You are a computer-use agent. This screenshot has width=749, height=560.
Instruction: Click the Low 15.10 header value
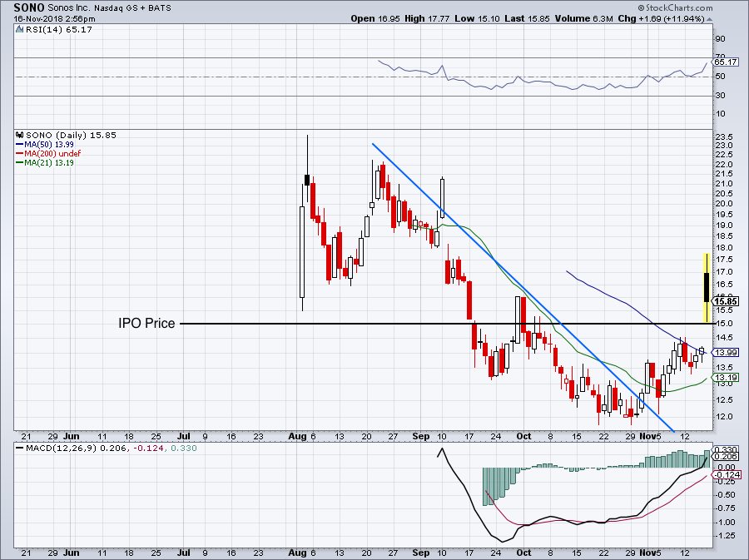(x=477, y=18)
